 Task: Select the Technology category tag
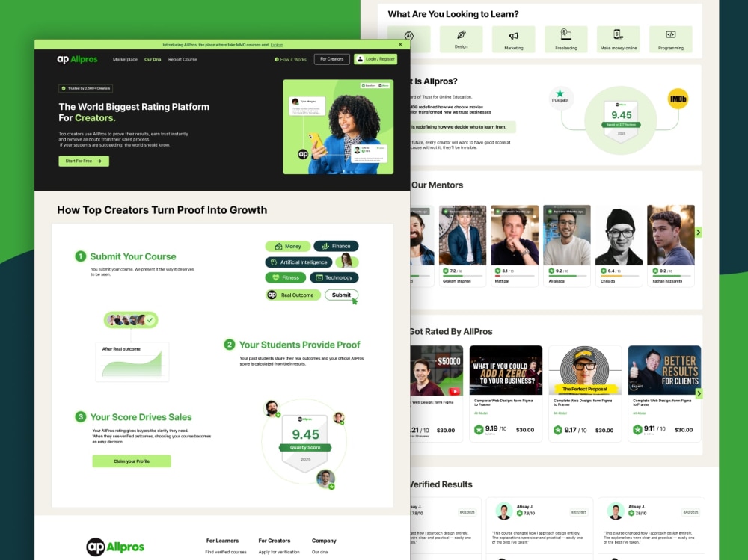click(x=334, y=277)
